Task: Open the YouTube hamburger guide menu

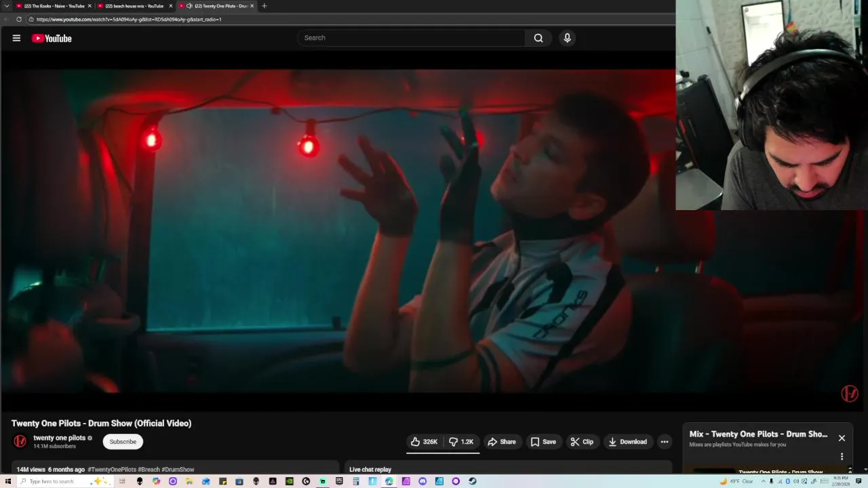Action: (16, 38)
